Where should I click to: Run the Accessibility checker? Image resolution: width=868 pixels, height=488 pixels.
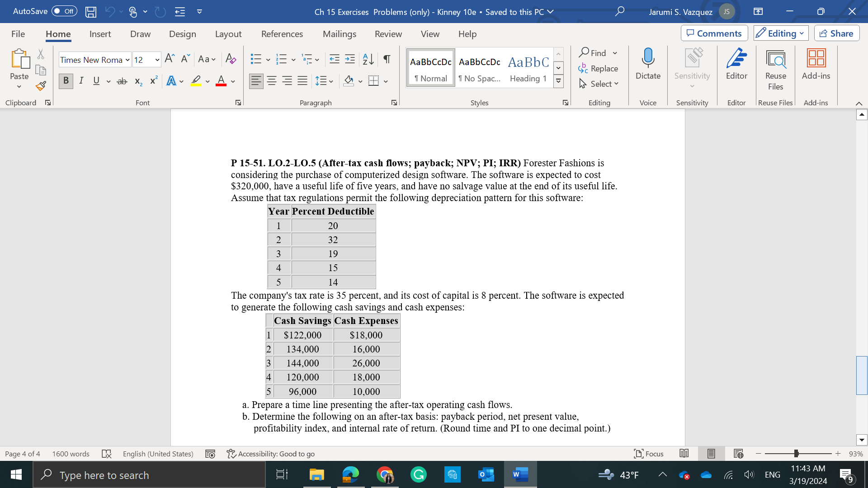click(270, 454)
